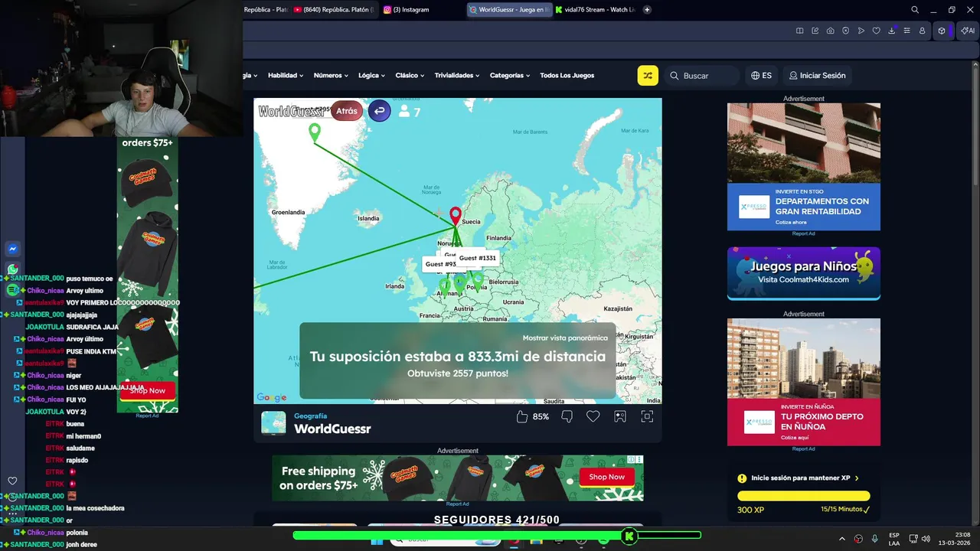Image resolution: width=980 pixels, height=551 pixels.
Task: Expand the Lógica dropdown menu
Action: 372,76
